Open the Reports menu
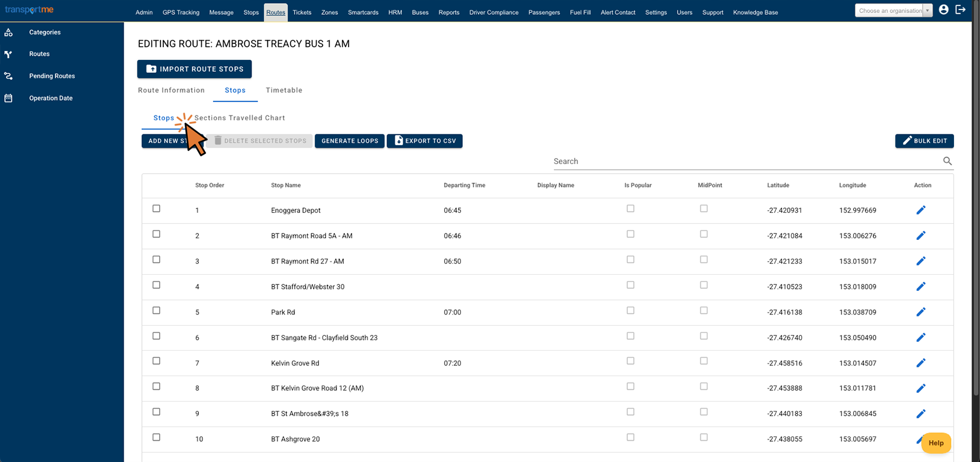This screenshot has height=462, width=980. [449, 12]
